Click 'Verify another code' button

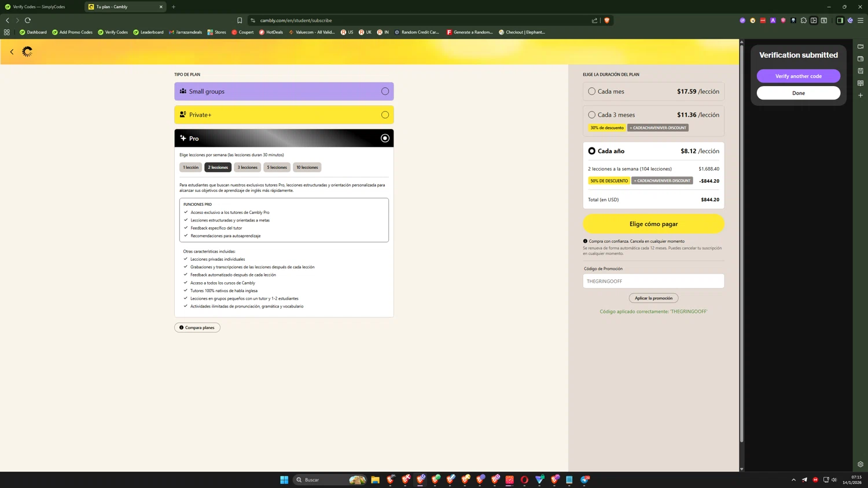799,76
